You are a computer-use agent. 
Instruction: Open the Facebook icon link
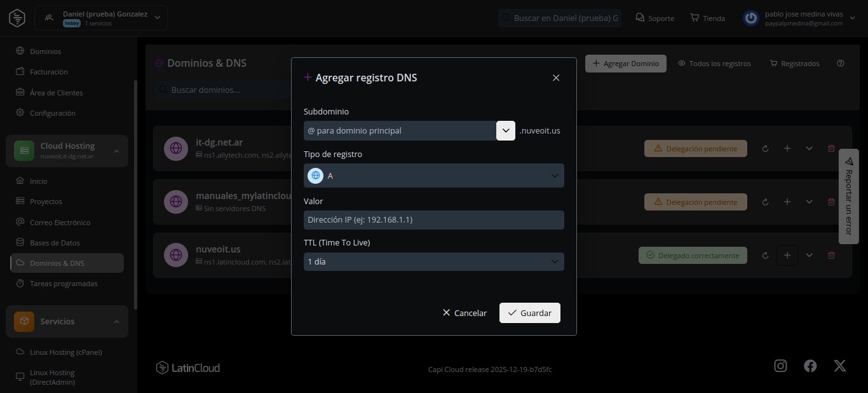click(x=810, y=366)
